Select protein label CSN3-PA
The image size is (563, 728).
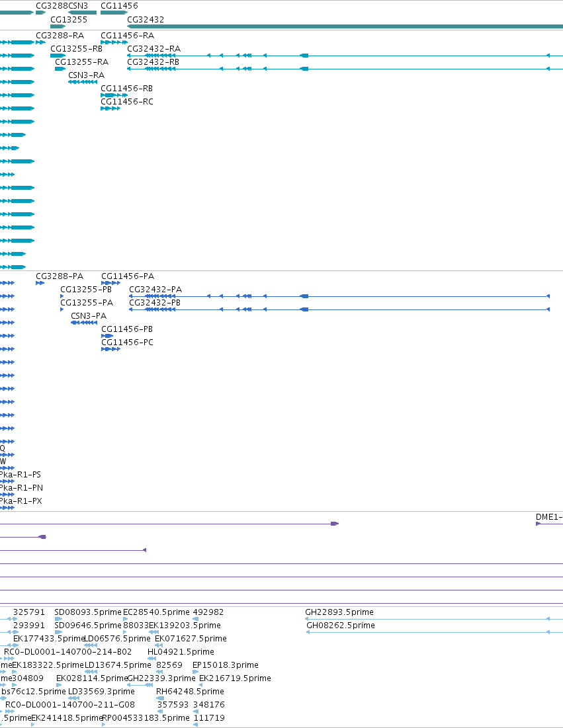(x=89, y=315)
